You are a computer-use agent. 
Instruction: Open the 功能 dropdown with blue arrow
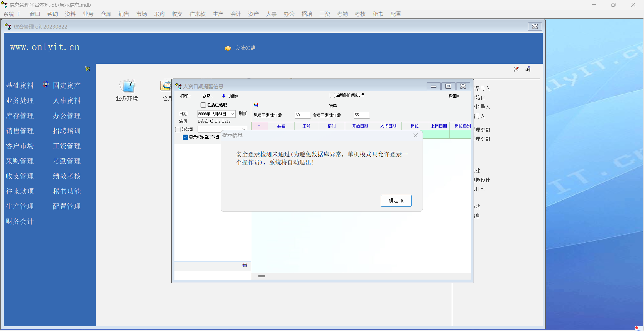coord(230,96)
